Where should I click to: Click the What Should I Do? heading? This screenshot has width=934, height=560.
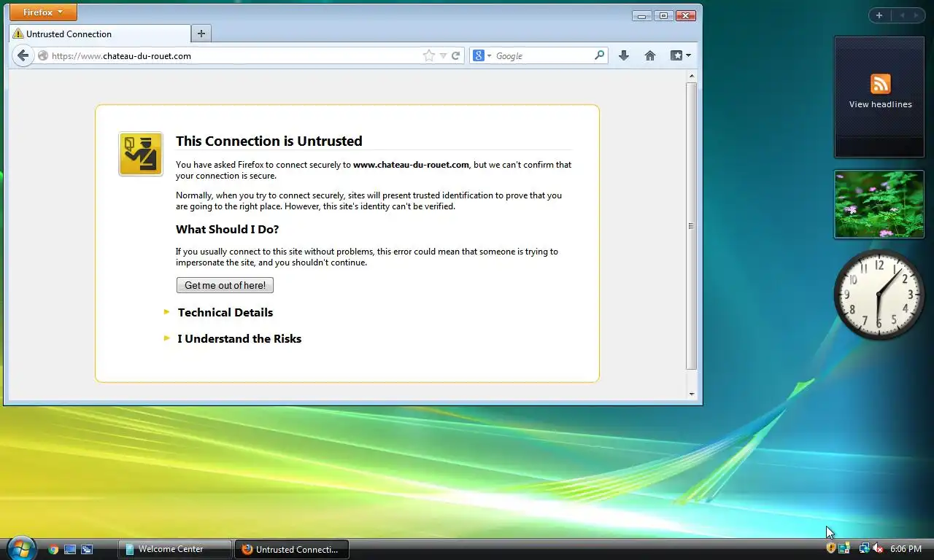(227, 229)
